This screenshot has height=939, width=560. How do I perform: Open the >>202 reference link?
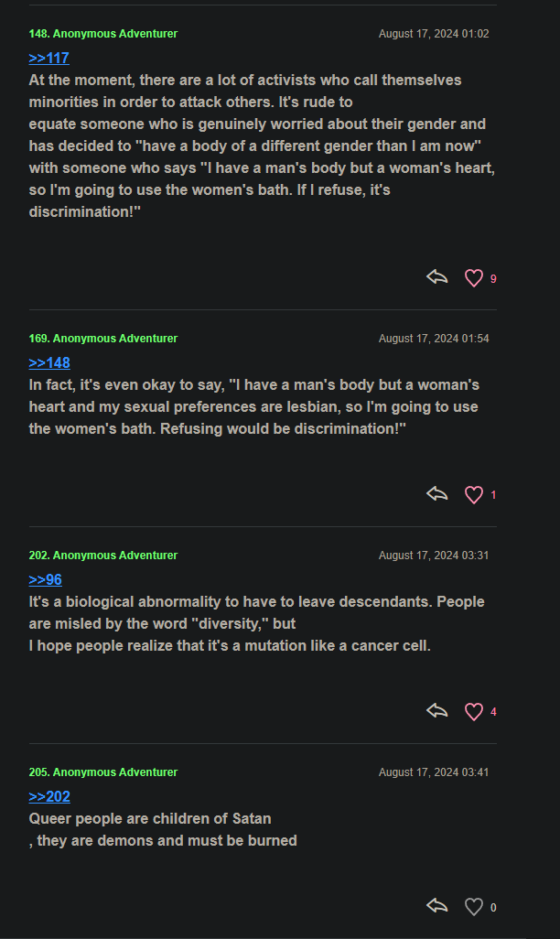(49, 796)
